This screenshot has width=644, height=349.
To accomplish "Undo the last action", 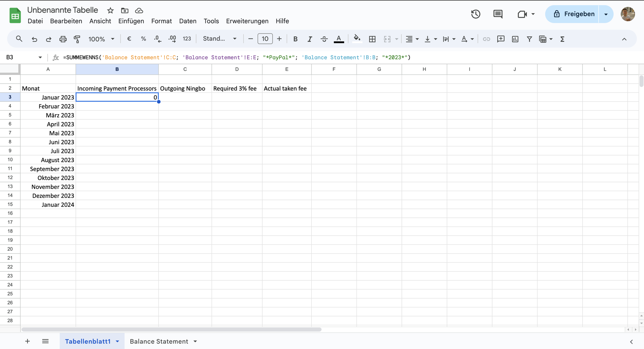I will 34,39.
